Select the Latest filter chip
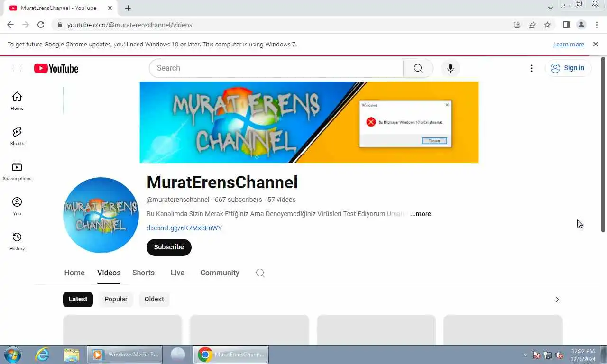 78,299
